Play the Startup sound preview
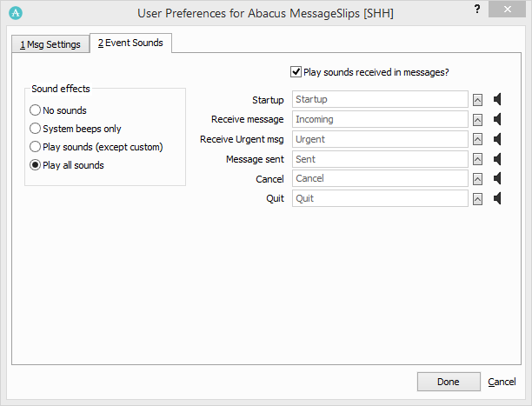Image resolution: width=532 pixels, height=406 pixels. pyautogui.click(x=497, y=99)
